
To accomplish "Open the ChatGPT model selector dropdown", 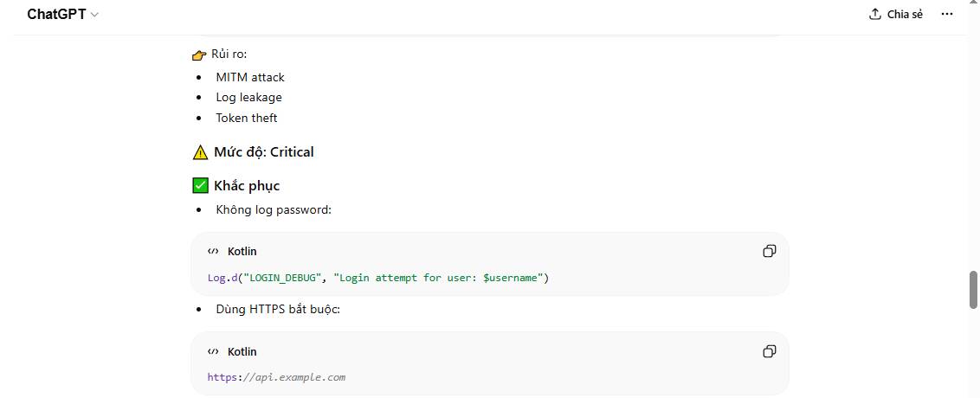I will tap(62, 15).
